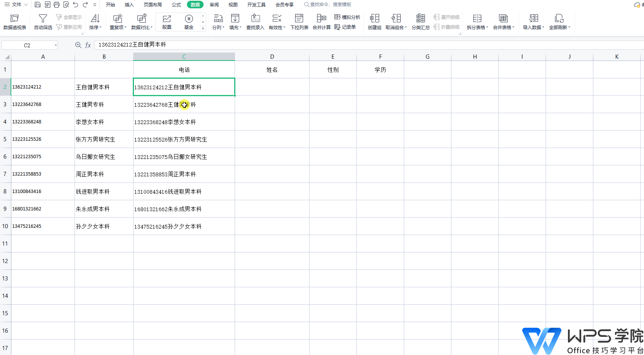Switch to the 插入 tab

(129, 5)
